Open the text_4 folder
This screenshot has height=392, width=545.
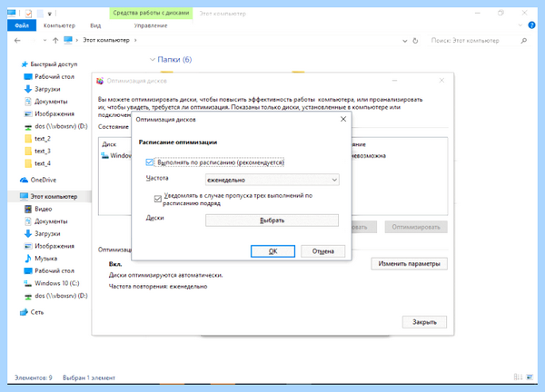pyautogui.click(x=43, y=163)
